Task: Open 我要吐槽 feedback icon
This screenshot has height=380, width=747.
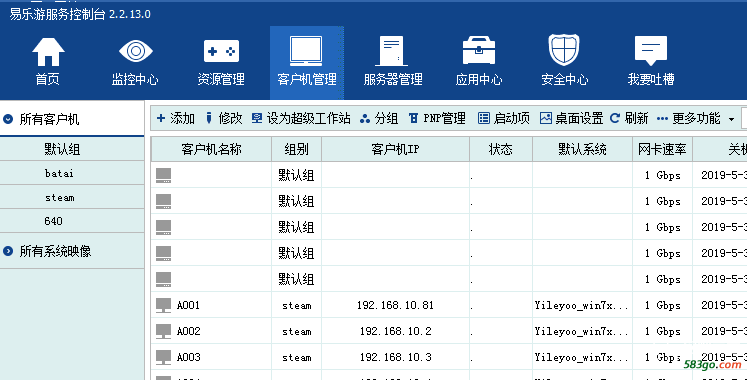Action: click(651, 51)
